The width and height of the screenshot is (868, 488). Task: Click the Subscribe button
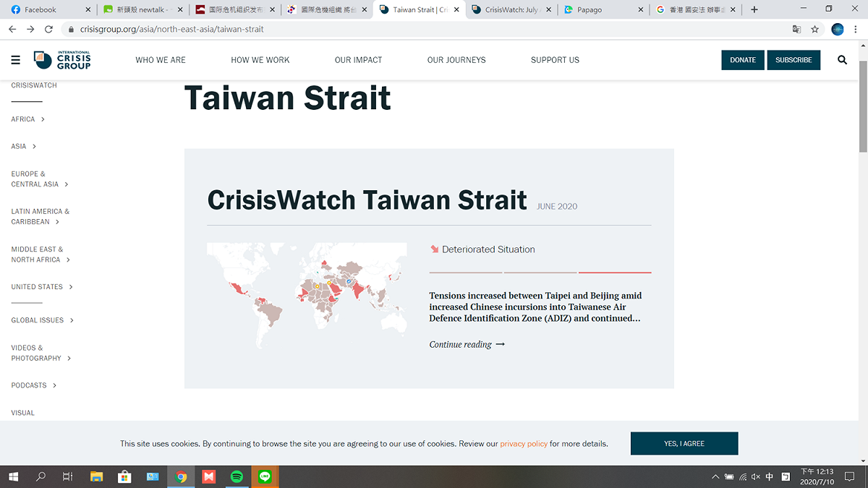point(793,60)
